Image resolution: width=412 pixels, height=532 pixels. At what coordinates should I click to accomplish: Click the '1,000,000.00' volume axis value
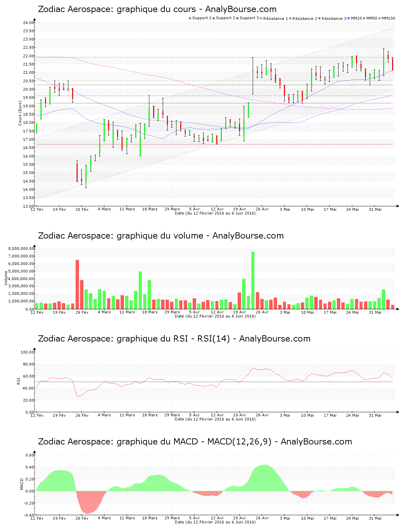[21, 301]
